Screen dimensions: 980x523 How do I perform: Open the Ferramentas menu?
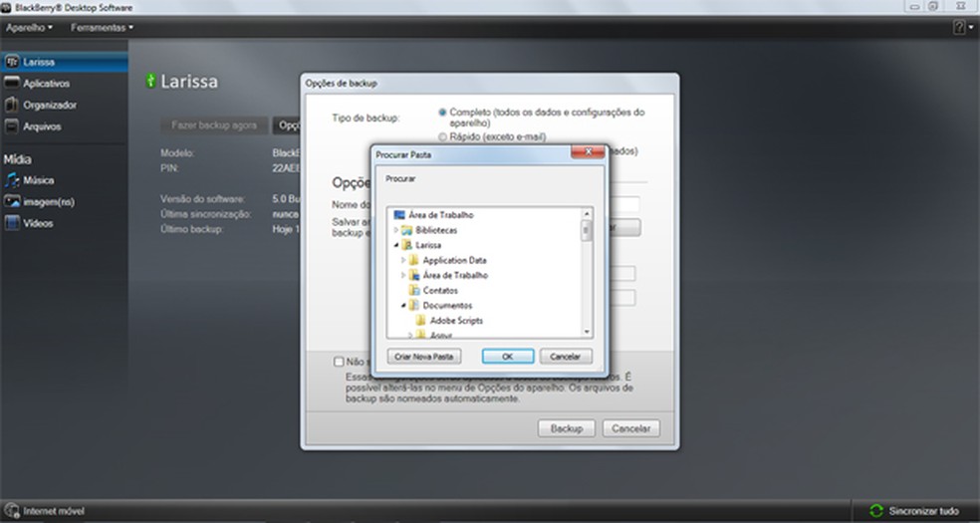(x=102, y=28)
